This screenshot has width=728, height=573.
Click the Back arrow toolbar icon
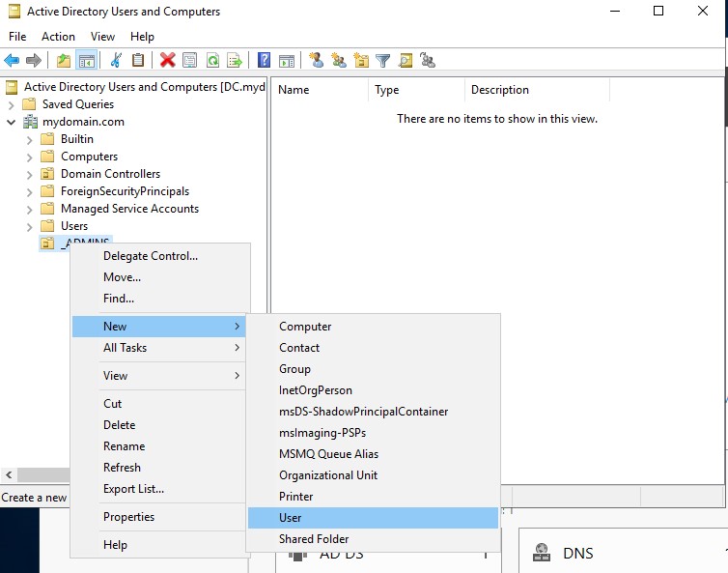click(12, 61)
